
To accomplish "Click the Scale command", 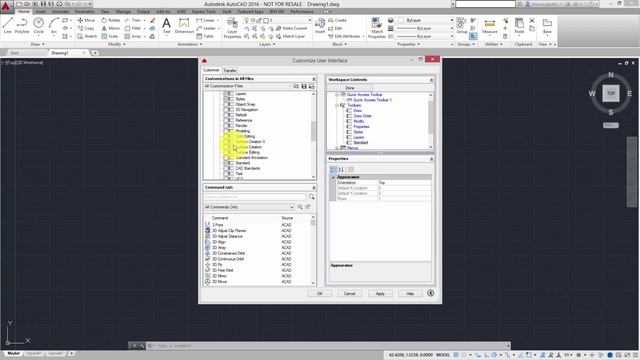I will pos(110,36).
